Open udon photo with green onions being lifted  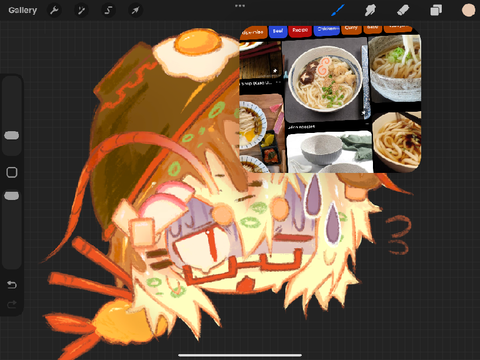[x=395, y=69]
